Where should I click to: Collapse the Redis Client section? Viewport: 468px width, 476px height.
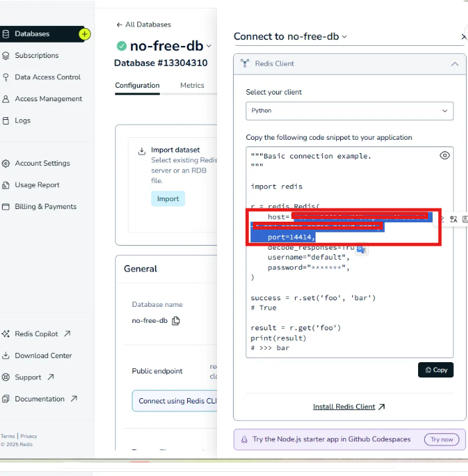pos(455,64)
